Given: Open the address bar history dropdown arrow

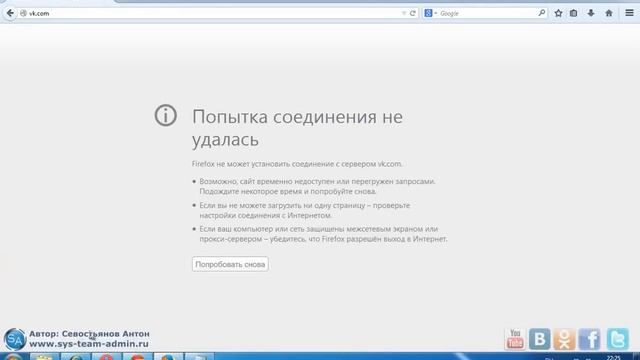Looking at the screenshot, I should [x=404, y=13].
